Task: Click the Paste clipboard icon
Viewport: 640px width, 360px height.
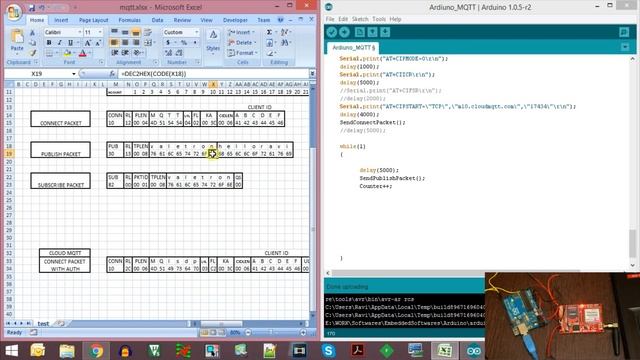Action: [17, 37]
